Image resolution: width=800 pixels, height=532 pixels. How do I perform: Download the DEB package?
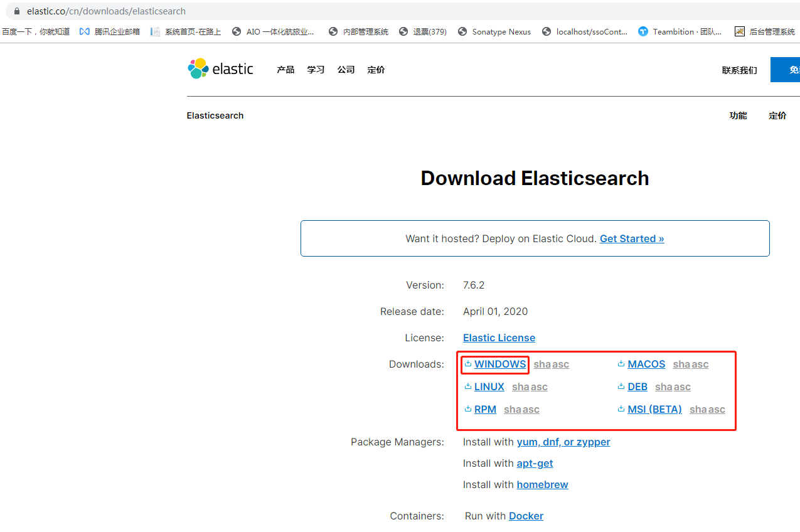[637, 386]
